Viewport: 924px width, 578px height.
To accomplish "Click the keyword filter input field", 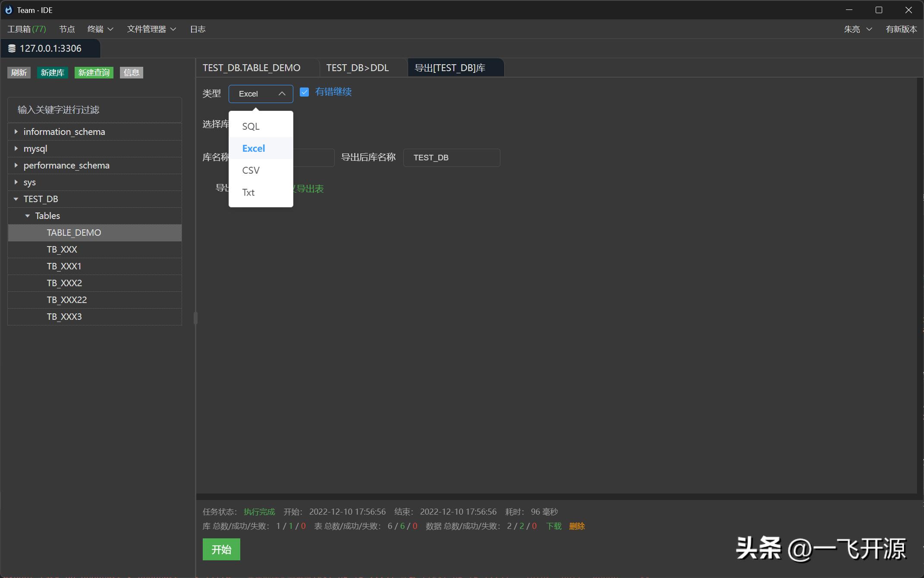I will [x=94, y=110].
